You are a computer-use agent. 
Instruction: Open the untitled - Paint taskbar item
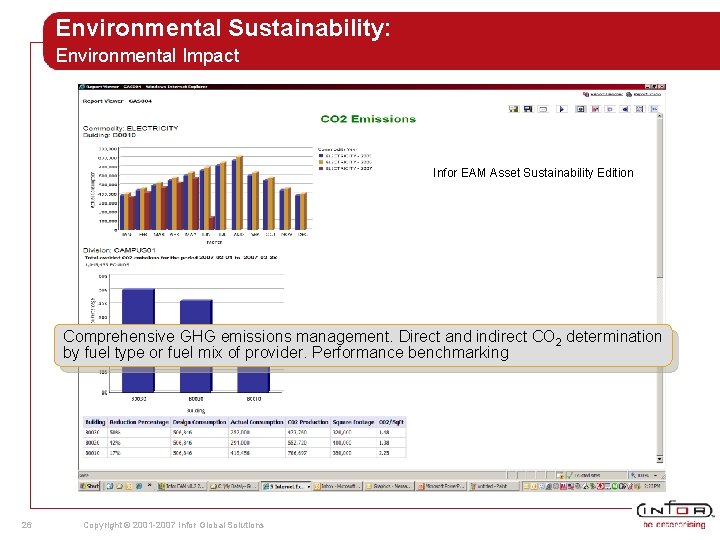(493, 486)
